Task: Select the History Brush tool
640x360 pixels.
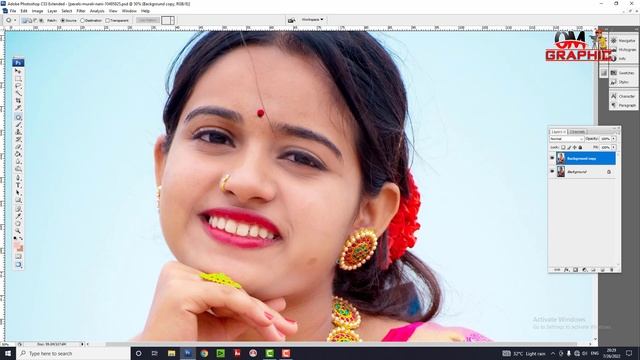Action: [18, 140]
